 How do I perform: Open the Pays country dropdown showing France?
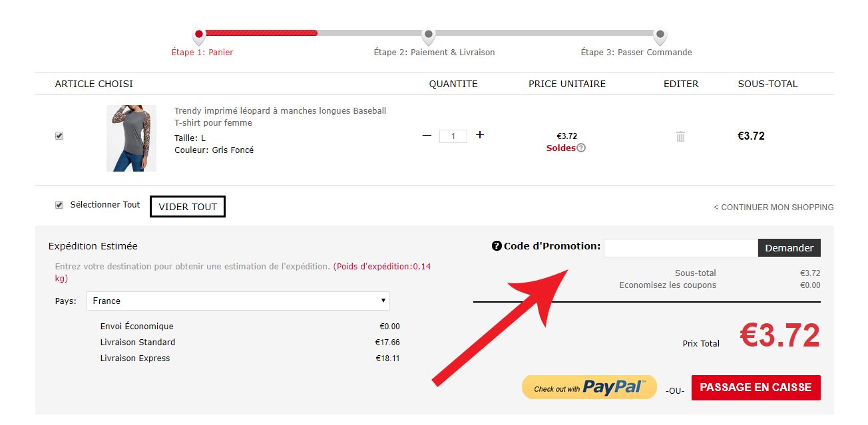pos(238,301)
